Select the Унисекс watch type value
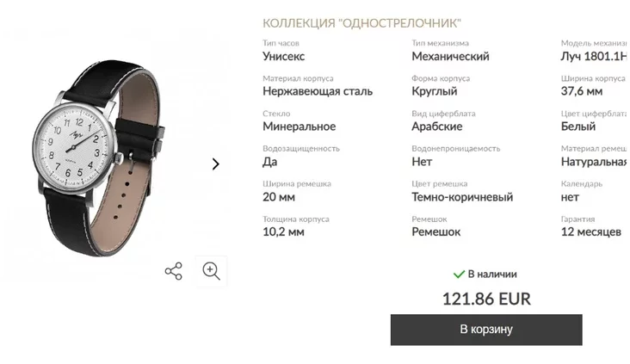This screenshot has width=630, height=364. [284, 56]
